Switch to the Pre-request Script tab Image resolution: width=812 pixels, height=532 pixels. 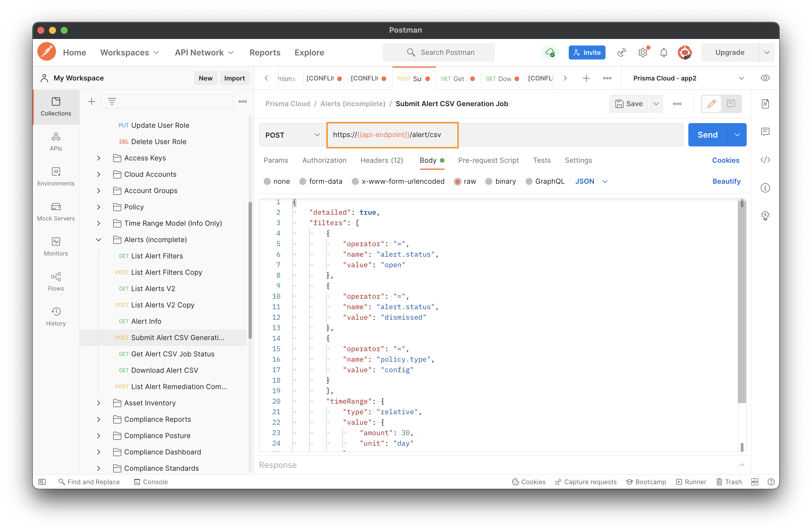(x=488, y=160)
